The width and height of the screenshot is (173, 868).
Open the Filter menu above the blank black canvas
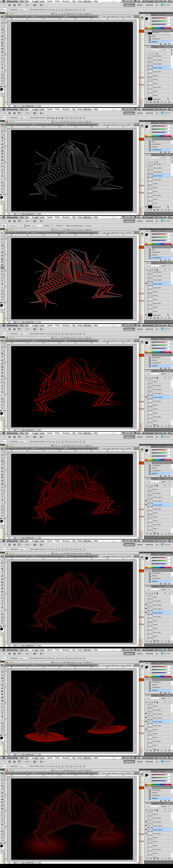[57, 1]
